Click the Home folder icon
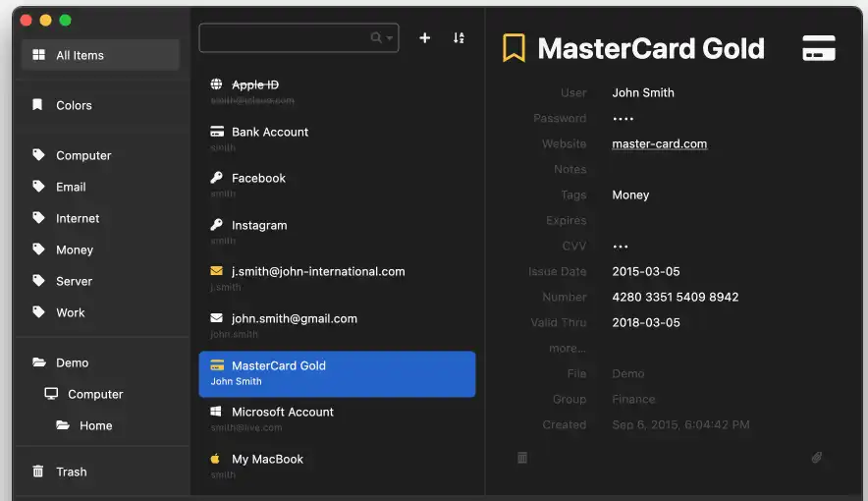This screenshot has height=501, width=868. [63, 425]
